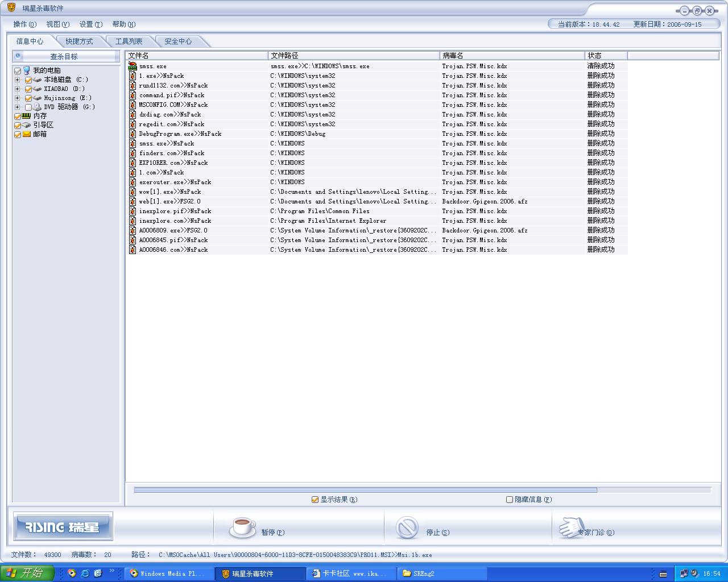The height and width of the screenshot is (582, 728).
Task: Open the 卡卡社区 taskbar window
Action: coord(351,573)
